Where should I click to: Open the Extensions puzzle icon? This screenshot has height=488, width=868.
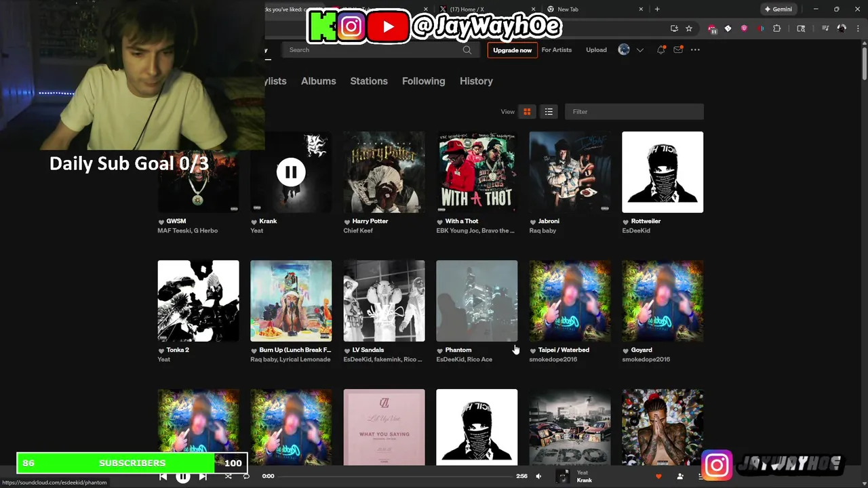(777, 28)
